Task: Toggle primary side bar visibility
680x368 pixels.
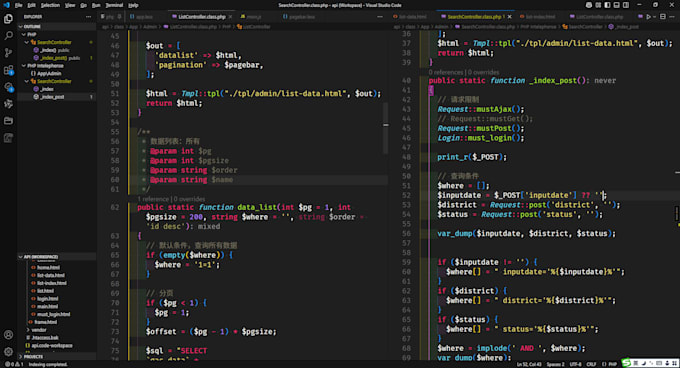Action: [x=607, y=5]
